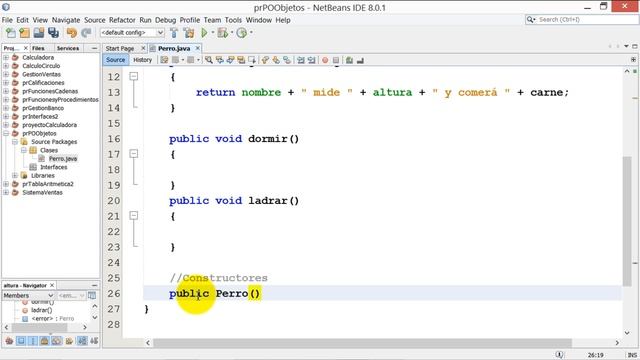Image resolution: width=640 pixels, height=360 pixels.
Task: Click the Shift Line Left icon
Action: tap(301, 60)
